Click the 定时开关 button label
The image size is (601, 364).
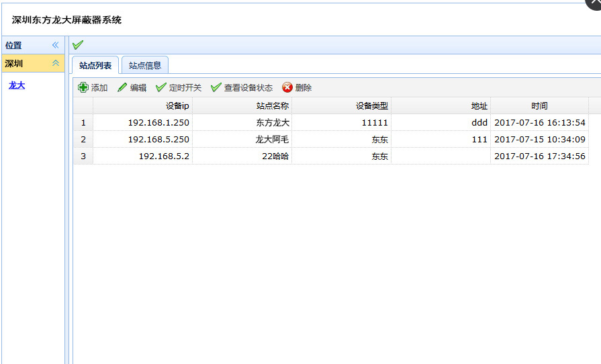[x=185, y=88]
